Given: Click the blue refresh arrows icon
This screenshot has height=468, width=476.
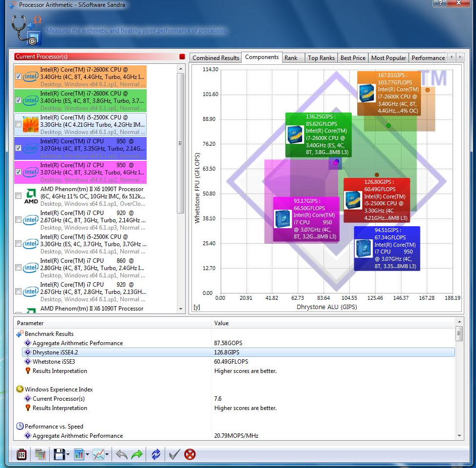Looking at the screenshot, I should tap(156, 454).
